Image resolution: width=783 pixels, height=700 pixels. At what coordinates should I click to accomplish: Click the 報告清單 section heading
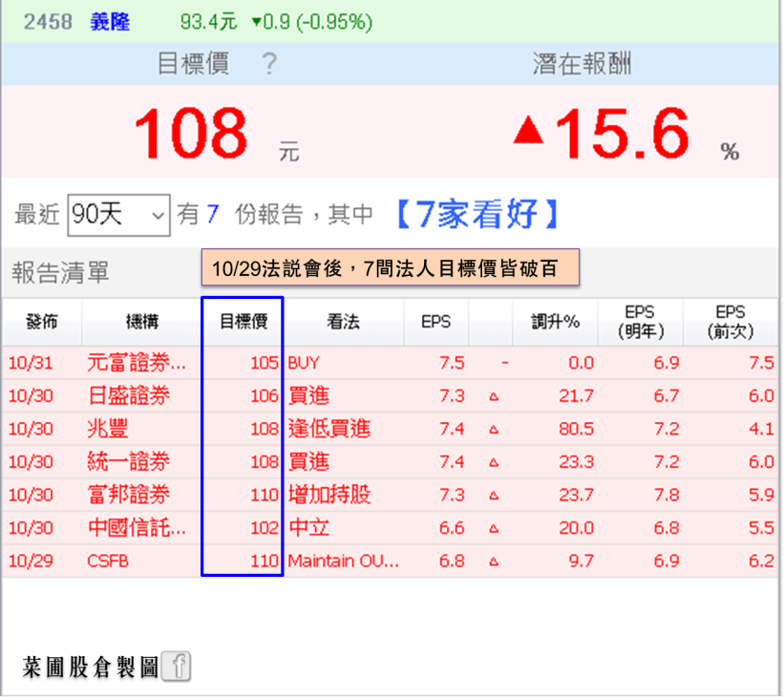coord(60,272)
